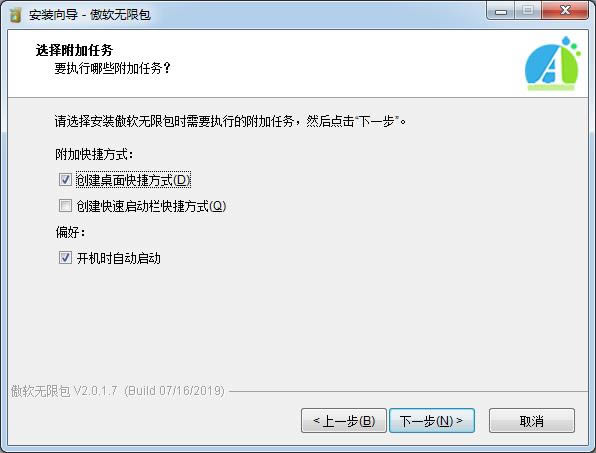Click the Apowersoft logo in the header
This screenshot has width=596, height=453.
click(553, 64)
